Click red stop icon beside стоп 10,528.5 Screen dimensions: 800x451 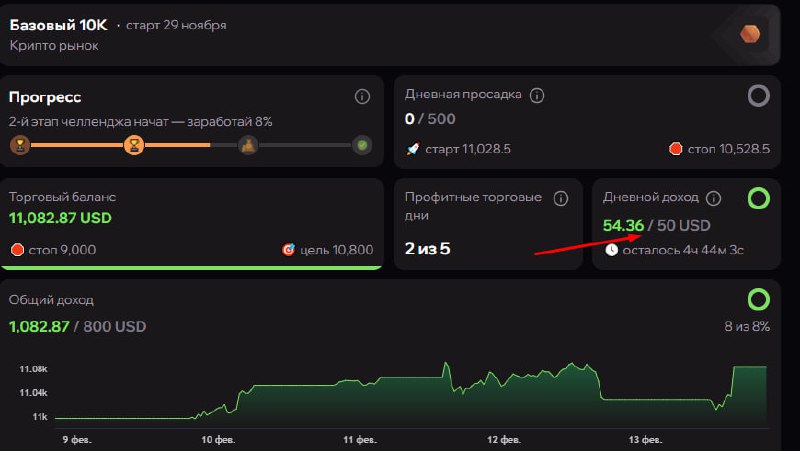point(676,149)
